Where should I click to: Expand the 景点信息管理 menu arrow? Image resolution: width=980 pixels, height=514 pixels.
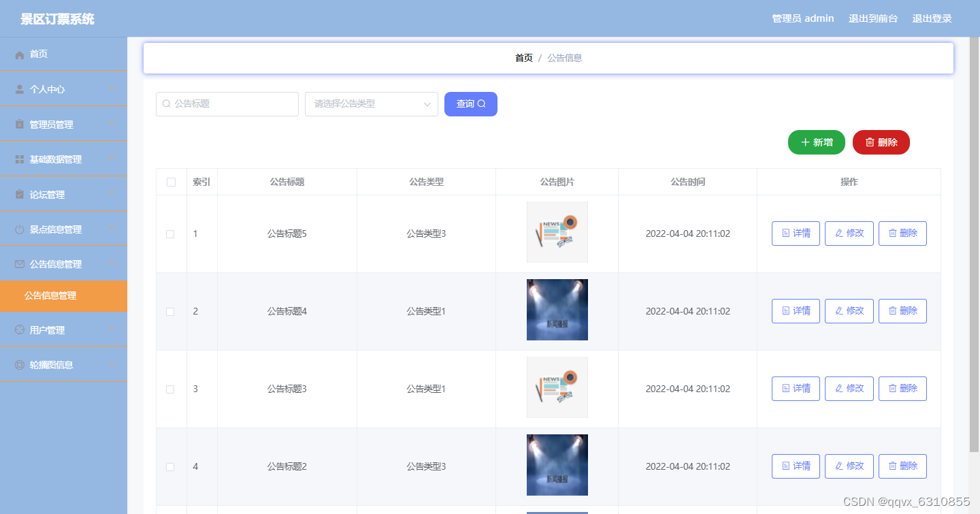(112, 228)
